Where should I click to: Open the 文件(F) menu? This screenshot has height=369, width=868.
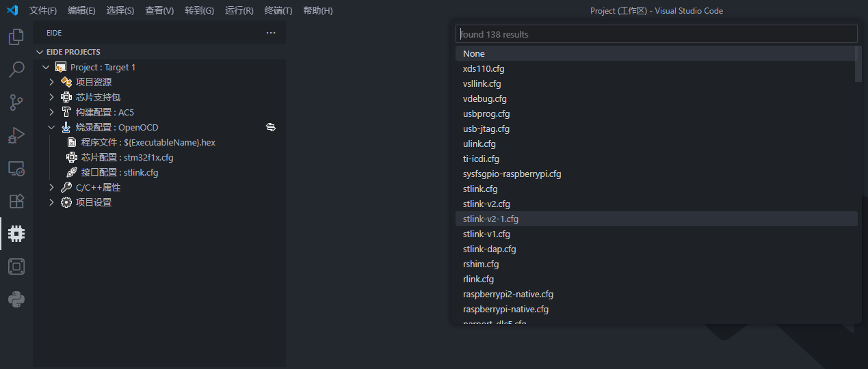43,11
